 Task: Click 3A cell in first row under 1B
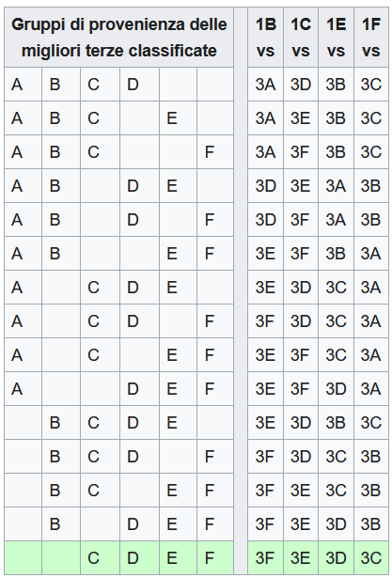pos(265,84)
